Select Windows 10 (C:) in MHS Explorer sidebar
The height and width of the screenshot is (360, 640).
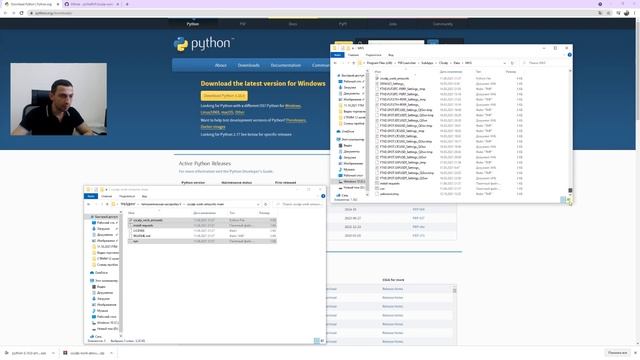pos(352,181)
